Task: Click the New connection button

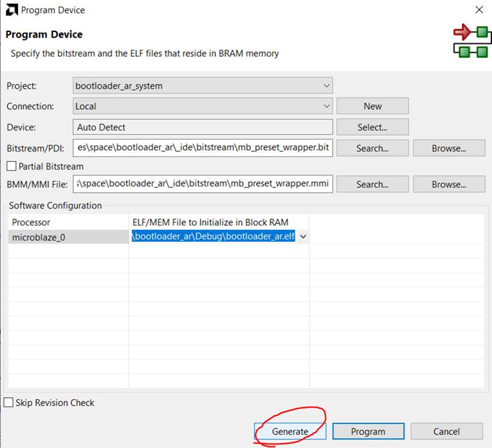Action: coord(372,106)
